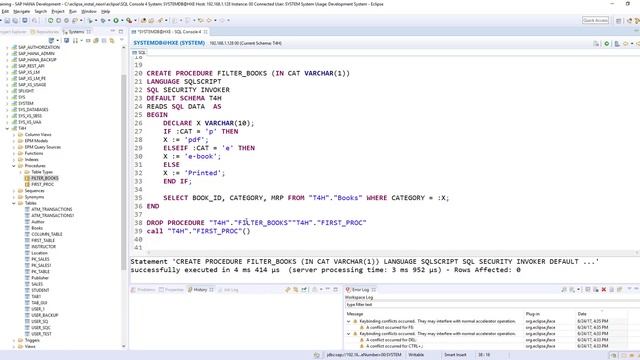
Task: Execute SQL with green arrow in console toolbar
Action: click(x=607, y=43)
